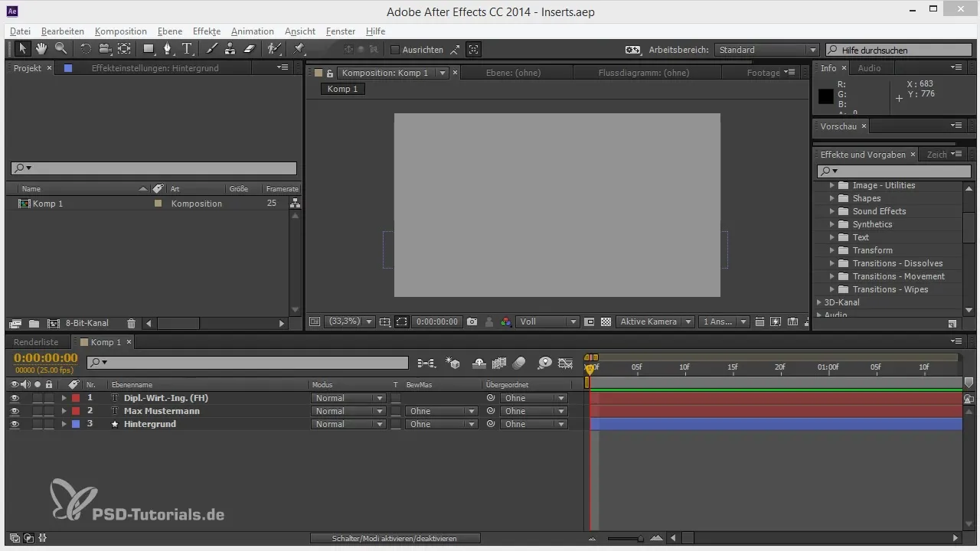Click the draft 3D cube icon in timeline
Viewport: 980px width, 551px height.
click(453, 363)
